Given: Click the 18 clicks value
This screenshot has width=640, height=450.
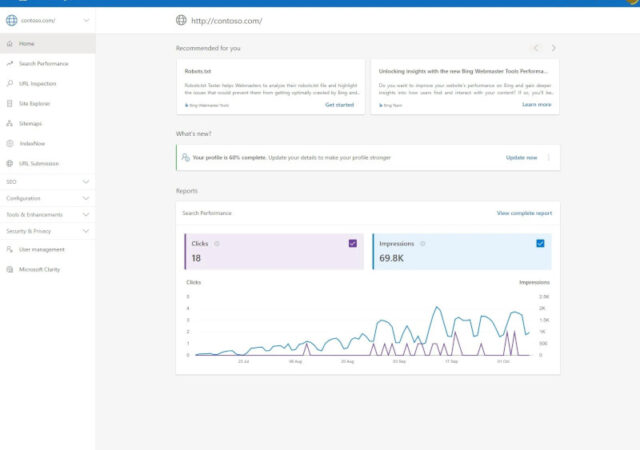Looking at the screenshot, I should tap(196, 258).
